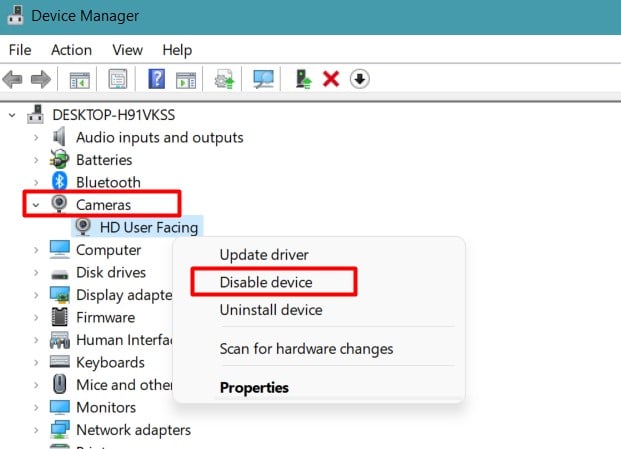
Task: Click the Keyboards icon
Action: (x=60, y=362)
